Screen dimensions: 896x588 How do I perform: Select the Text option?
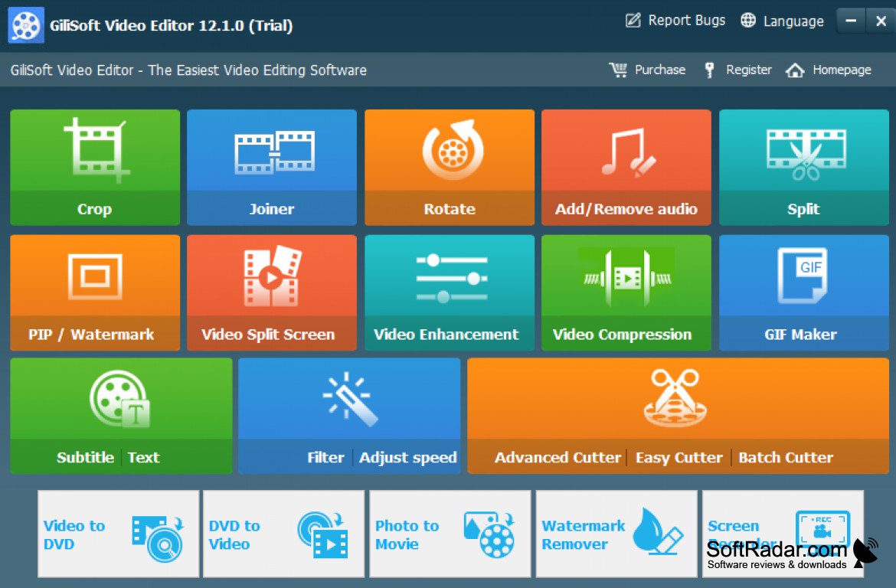coord(143,457)
